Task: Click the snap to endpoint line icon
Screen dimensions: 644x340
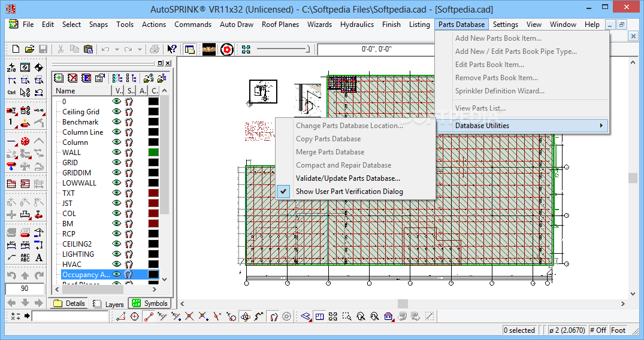Action: [148, 317]
